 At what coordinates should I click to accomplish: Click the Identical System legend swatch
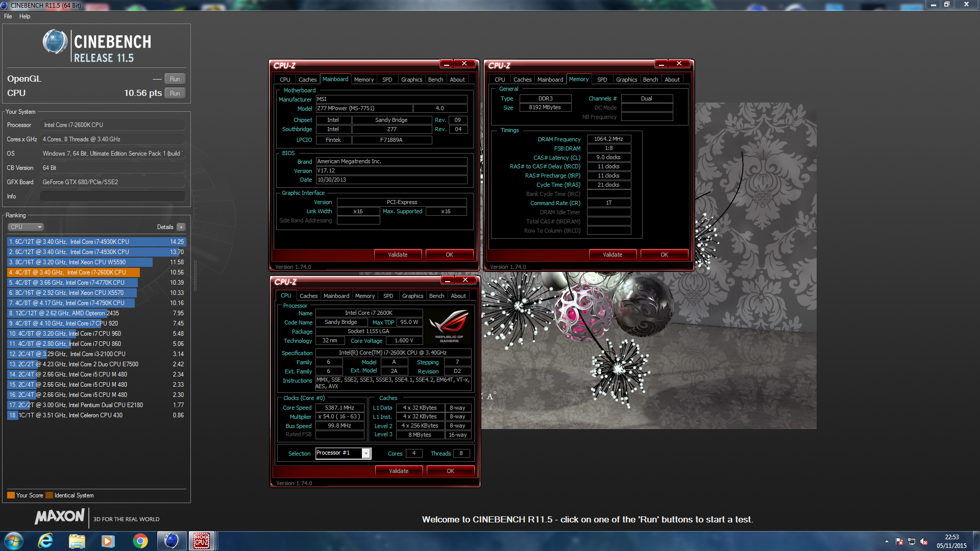(49, 495)
